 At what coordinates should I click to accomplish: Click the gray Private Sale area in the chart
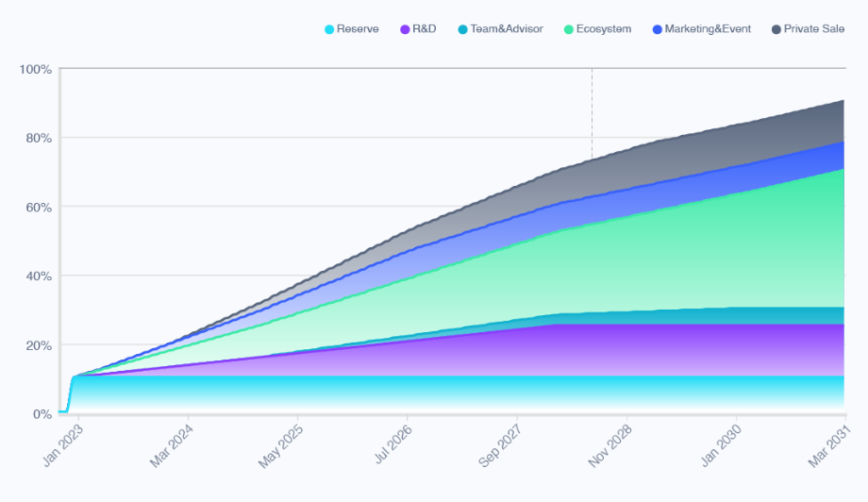pyautogui.click(x=755, y=132)
